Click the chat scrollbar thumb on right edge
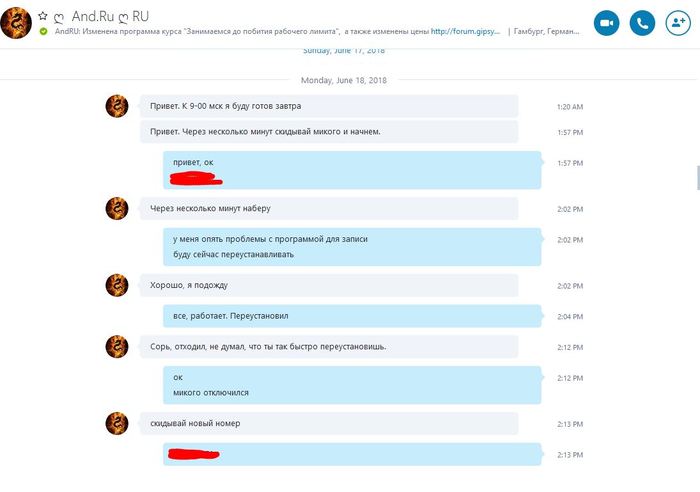The width and height of the screenshot is (700, 492). pyautogui.click(x=698, y=177)
